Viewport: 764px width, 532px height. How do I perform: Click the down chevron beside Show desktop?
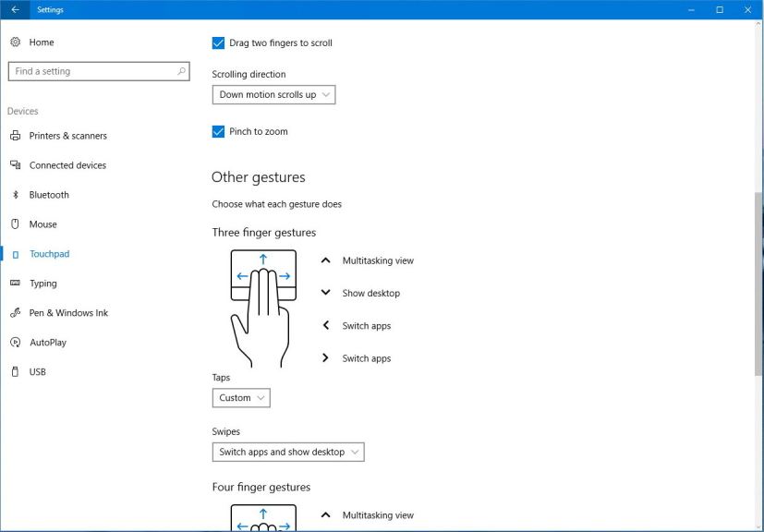325,293
